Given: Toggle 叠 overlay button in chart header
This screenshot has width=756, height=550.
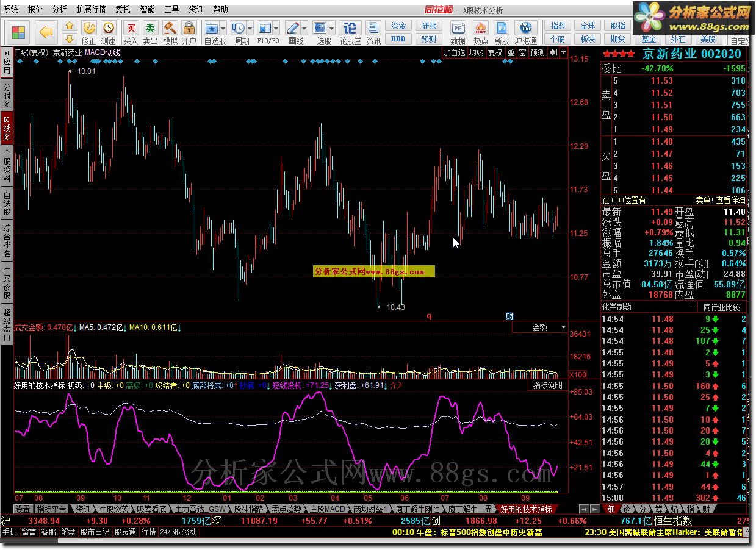Looking at the screenshot, I should point(511,52).
